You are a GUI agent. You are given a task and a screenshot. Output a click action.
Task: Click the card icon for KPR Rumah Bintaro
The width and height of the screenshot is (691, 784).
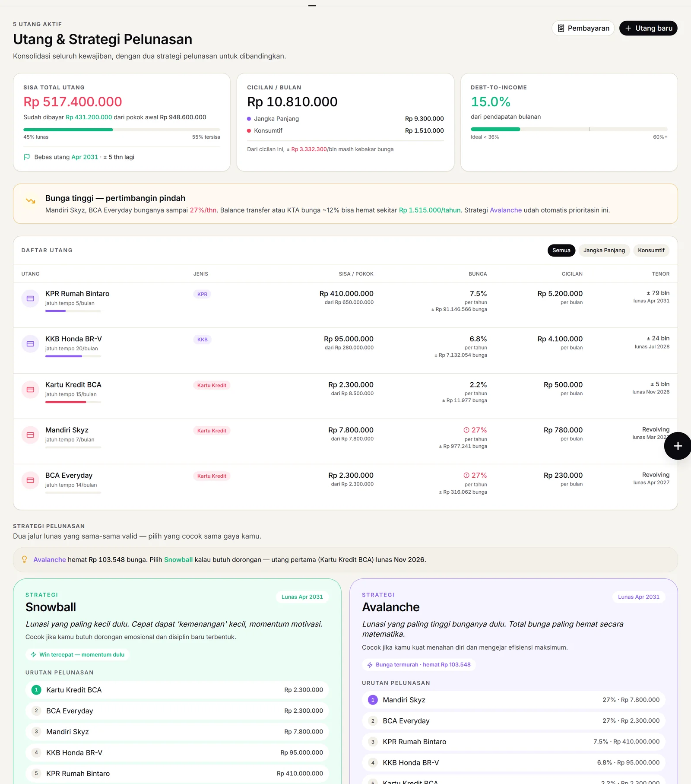30,298
